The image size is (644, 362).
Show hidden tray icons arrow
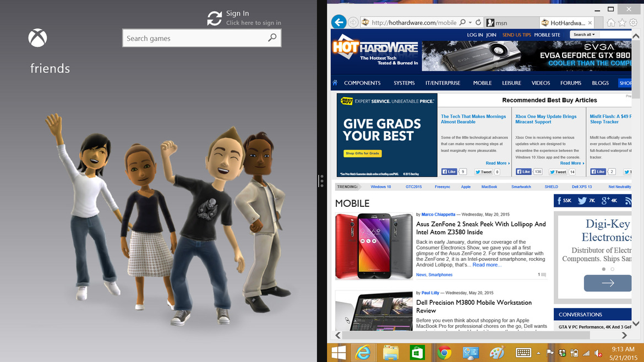click(538, 353)
